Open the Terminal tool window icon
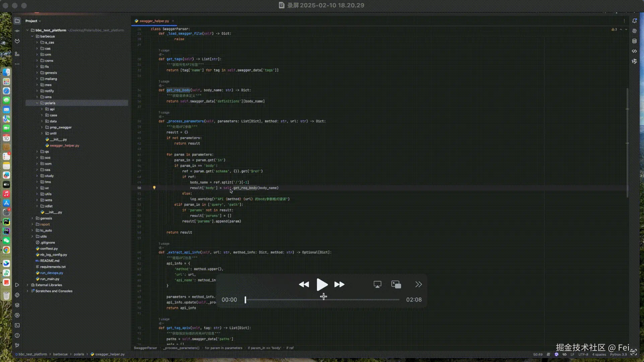Screen dimensions: 644x362 pyautogui.click(x=17, y=325)
